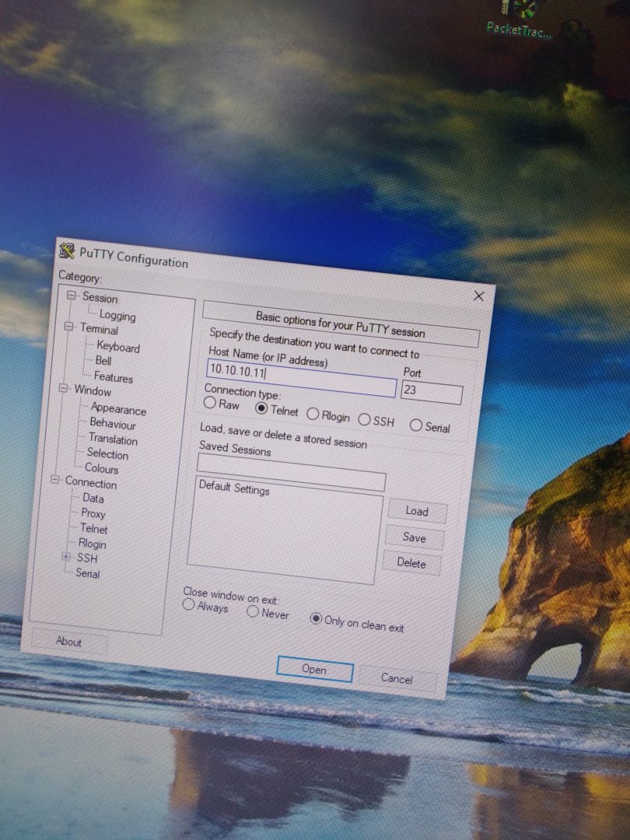
Task: Collapse the Window tree node
Action: 63,388
